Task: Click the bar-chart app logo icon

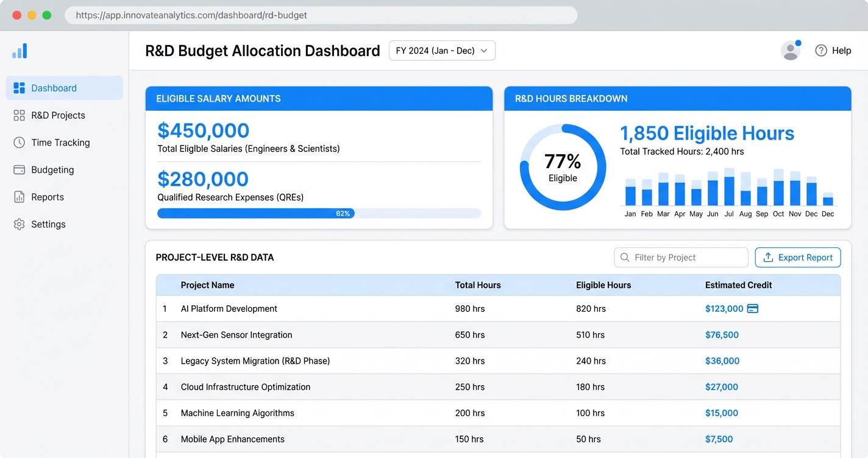Action: click(x=19, y=51)
